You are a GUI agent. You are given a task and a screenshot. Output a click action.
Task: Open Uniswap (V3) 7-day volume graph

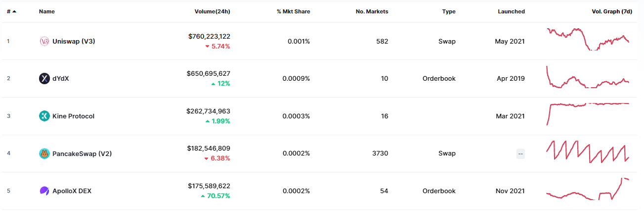tap(588, 39)
